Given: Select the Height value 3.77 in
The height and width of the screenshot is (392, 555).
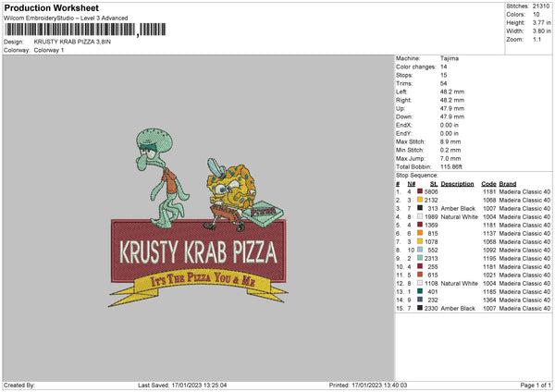Looking at the screenshot, I should click(541, 22).
